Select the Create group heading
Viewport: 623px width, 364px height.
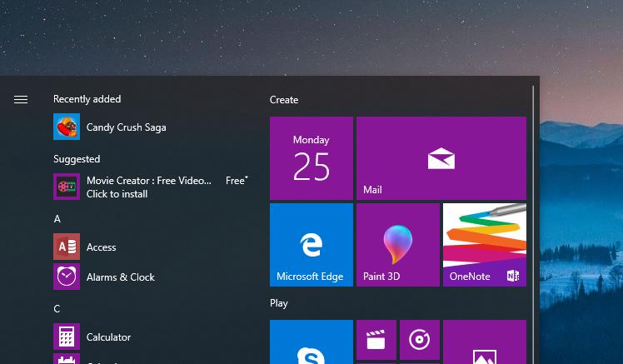pyautogui.click(x=284, y=100)
